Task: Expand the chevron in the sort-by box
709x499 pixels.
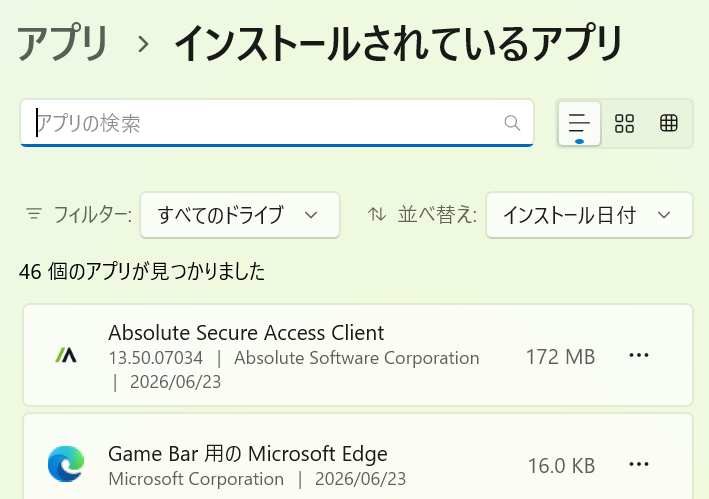Action: coord(663,215)
